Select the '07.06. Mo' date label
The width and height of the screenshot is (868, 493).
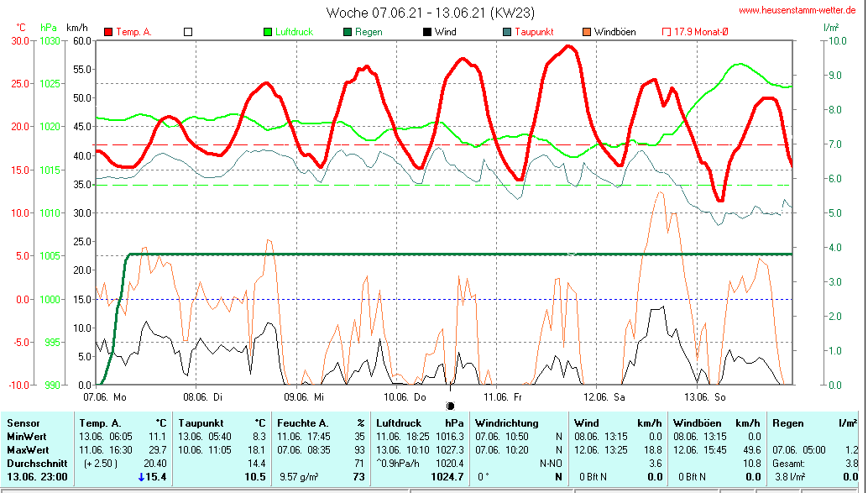(105, 397)
